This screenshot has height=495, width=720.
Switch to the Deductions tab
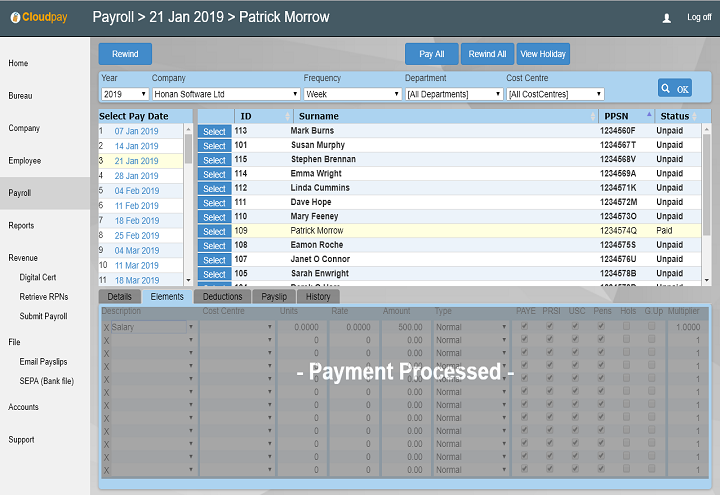pos(222,297)
